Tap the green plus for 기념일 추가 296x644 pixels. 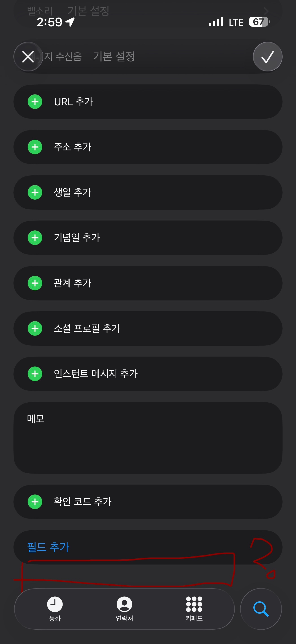pyautogui.click(x=35, y=238)
